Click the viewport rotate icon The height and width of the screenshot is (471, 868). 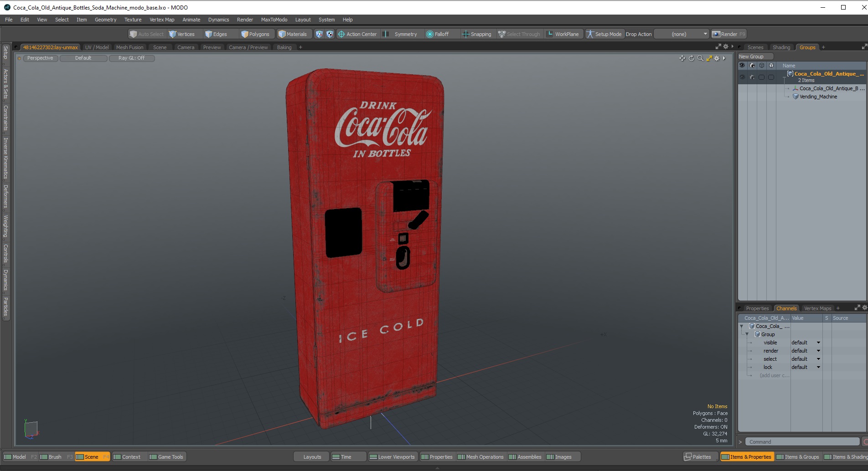[691, 58]
